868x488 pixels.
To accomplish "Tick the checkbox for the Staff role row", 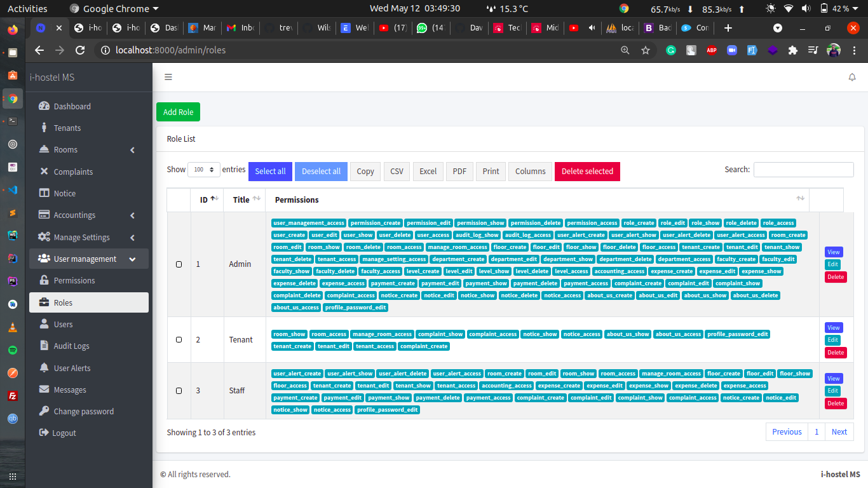I will (179, 391).
